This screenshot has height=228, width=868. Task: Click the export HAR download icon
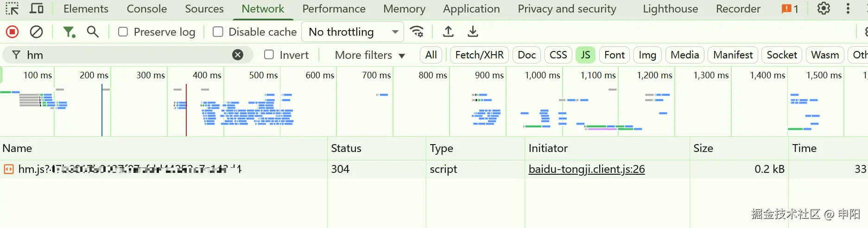tap(473, 32)
